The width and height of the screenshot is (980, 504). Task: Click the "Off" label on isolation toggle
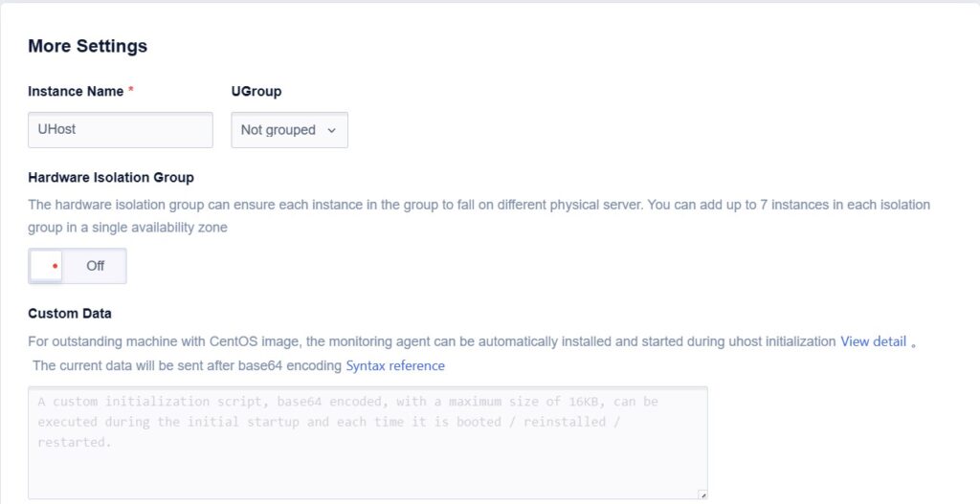[95, 266]
